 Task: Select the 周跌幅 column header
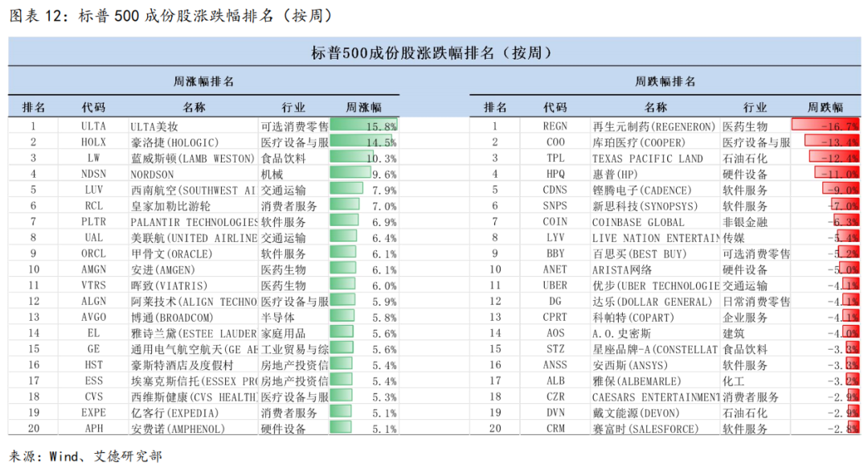coord(825,108)
